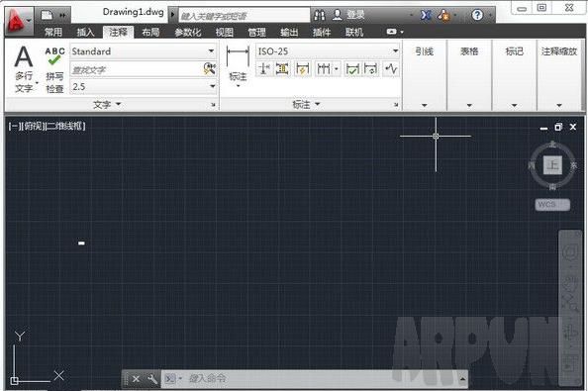The height and width of the screenshot is (391, 588).
Task: Click the find text magnifier icon
Action: (209, 69)
